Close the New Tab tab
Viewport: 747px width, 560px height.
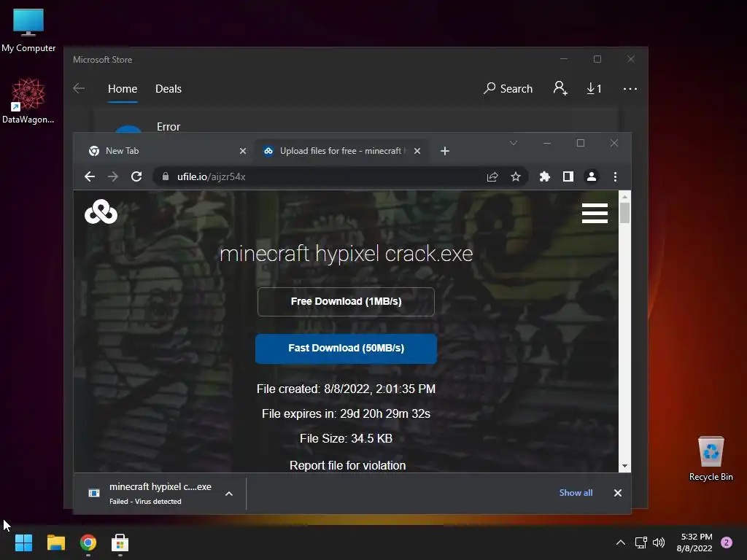pos(242,151)
